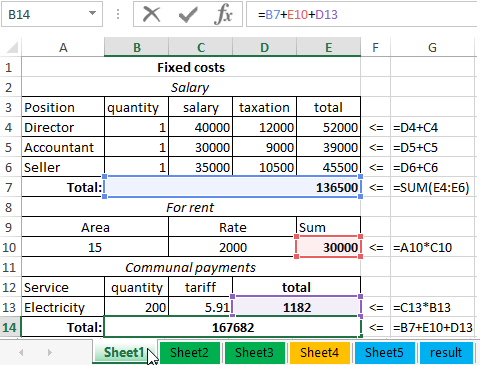Select column D header
Image resolution: width=480 pixels, height=365 pixels.
coord(264,47)
